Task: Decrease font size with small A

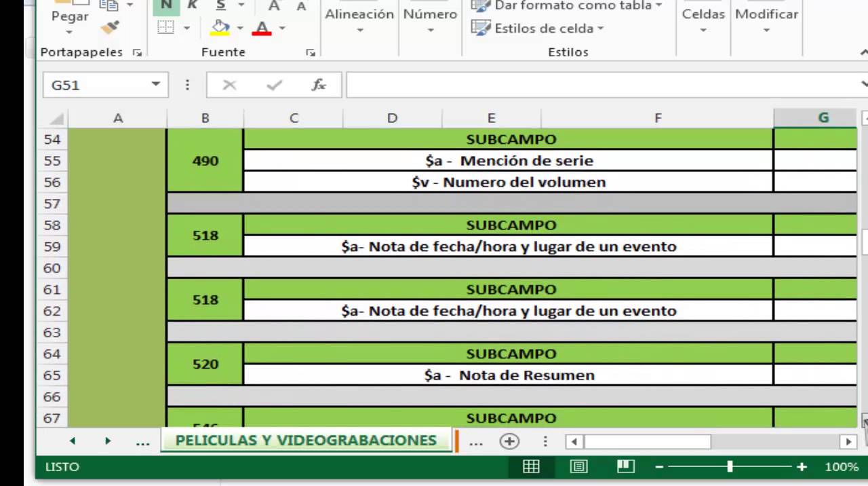Action: 301,6
